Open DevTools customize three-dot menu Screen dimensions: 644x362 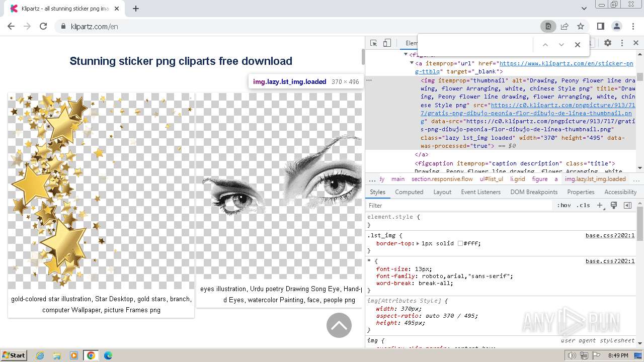[x=622, y=43]
